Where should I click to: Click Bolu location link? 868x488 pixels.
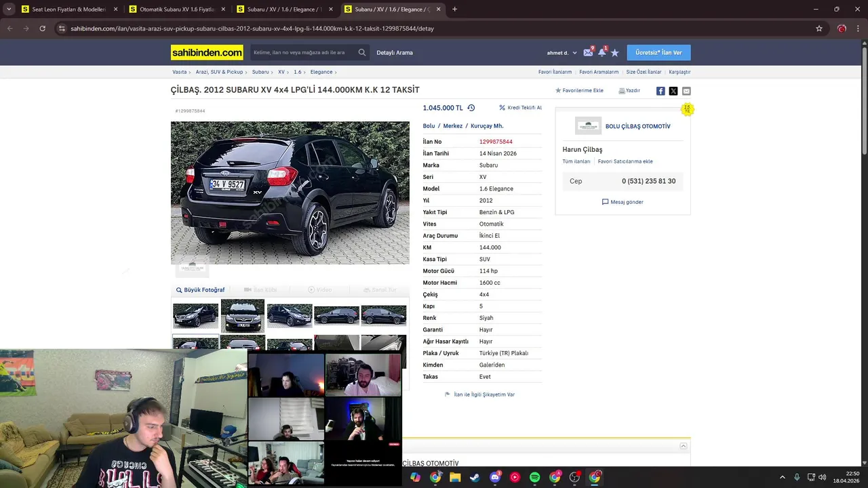[x=429, y=126]
